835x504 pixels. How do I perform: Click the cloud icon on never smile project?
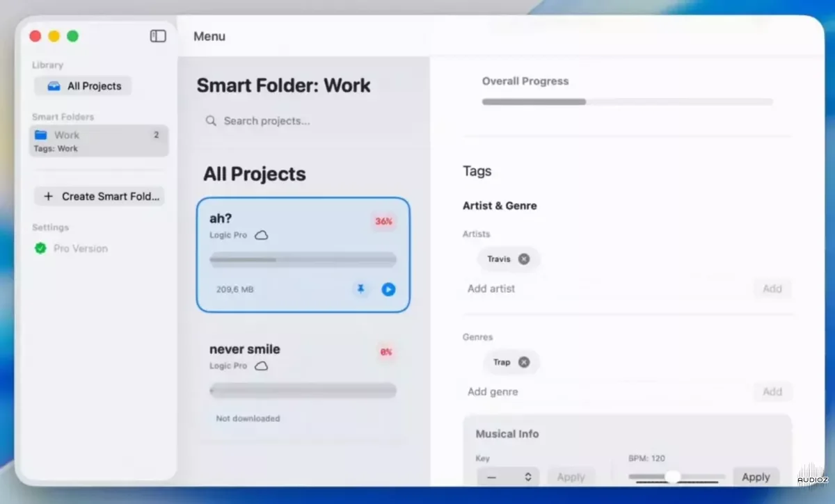(261, 366)
